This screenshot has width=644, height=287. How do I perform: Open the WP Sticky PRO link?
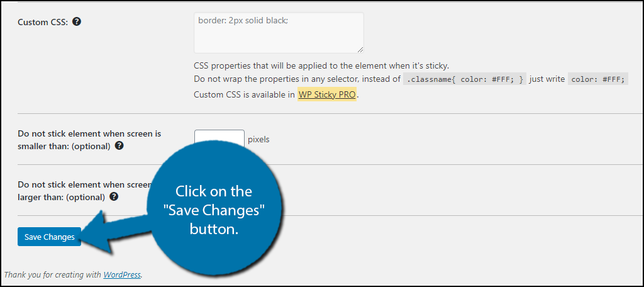[x=327, y=94]
